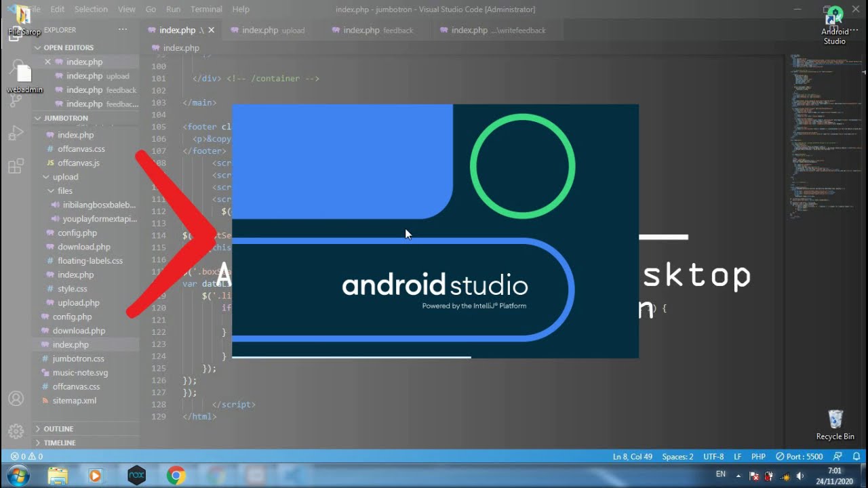Launch Google Chrome from the taskbar
This screenshot has height=488, width=868.
176,475
